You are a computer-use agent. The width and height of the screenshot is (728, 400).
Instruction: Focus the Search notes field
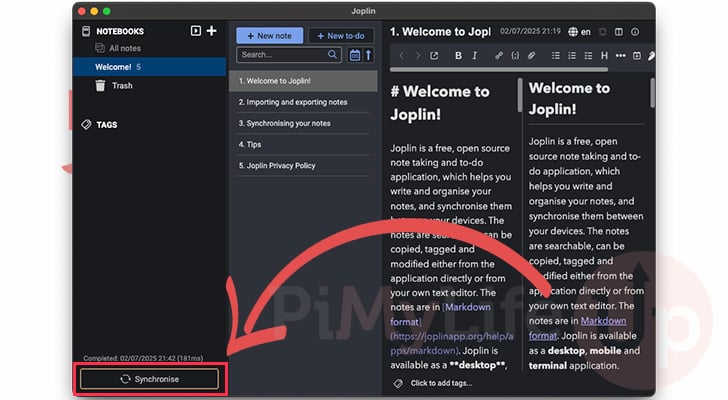pyautogui.click(x=289, y=55)
